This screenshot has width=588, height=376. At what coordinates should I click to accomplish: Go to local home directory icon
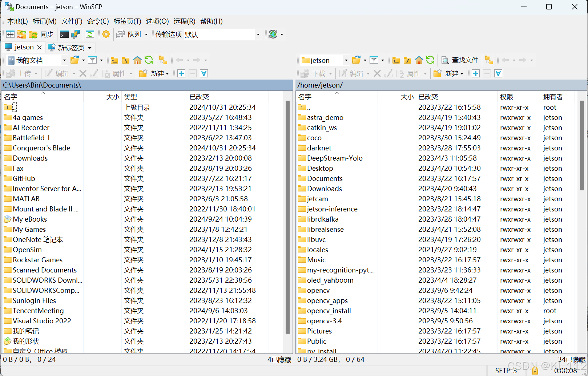137,60
